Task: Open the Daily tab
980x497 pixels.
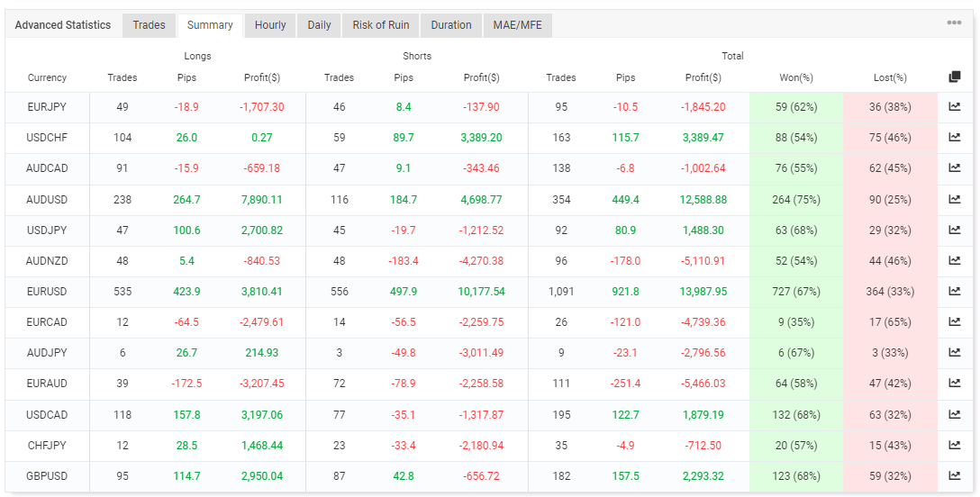Action: tap(320, 25)
